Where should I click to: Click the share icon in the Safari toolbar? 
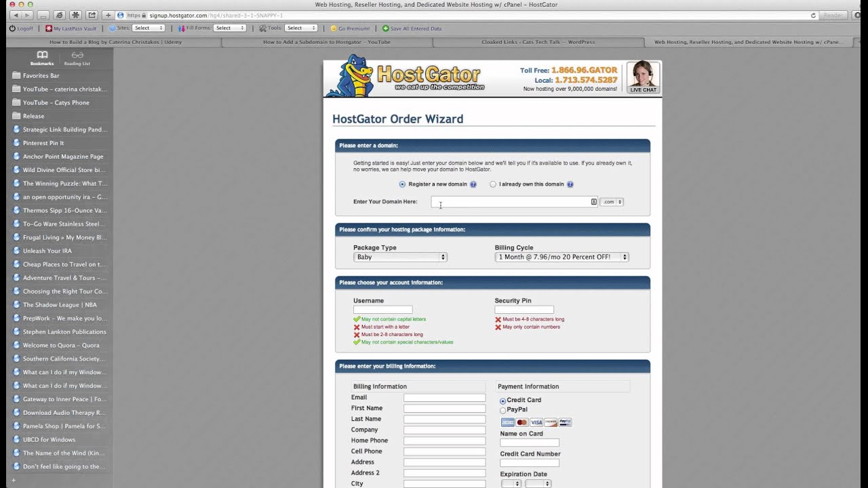[x=92, y=15]
